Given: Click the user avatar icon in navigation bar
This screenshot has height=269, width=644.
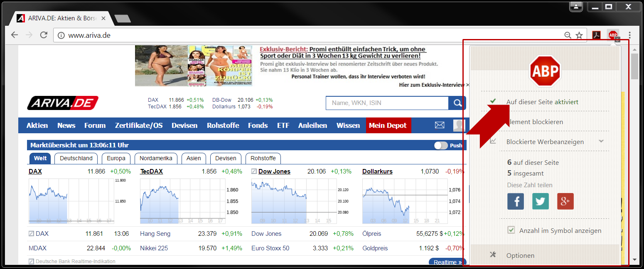Looking at the screenshot, I should (459, 125).
